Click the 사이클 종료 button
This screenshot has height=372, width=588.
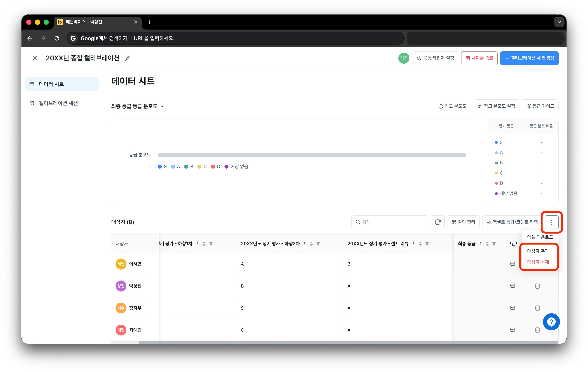point(479,58)
